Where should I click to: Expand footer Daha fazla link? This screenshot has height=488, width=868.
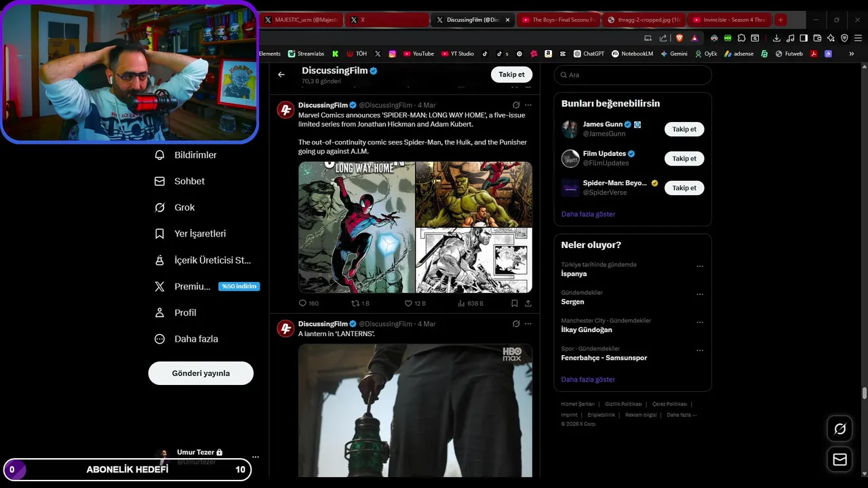[x=682, y=415]
